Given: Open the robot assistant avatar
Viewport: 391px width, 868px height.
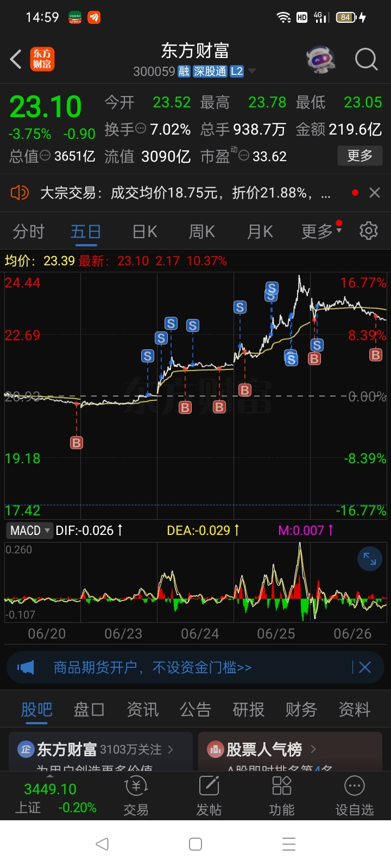Looking at the screenshot, I should click(320, 59).
